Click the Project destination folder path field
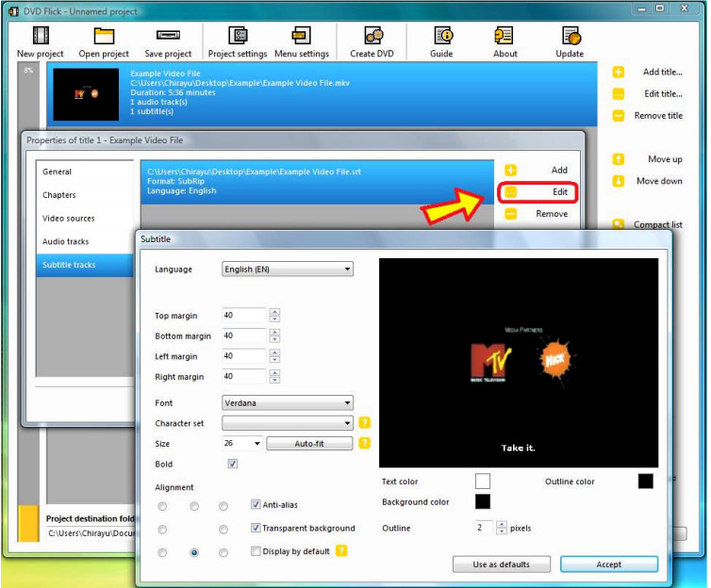 [91, 533]
